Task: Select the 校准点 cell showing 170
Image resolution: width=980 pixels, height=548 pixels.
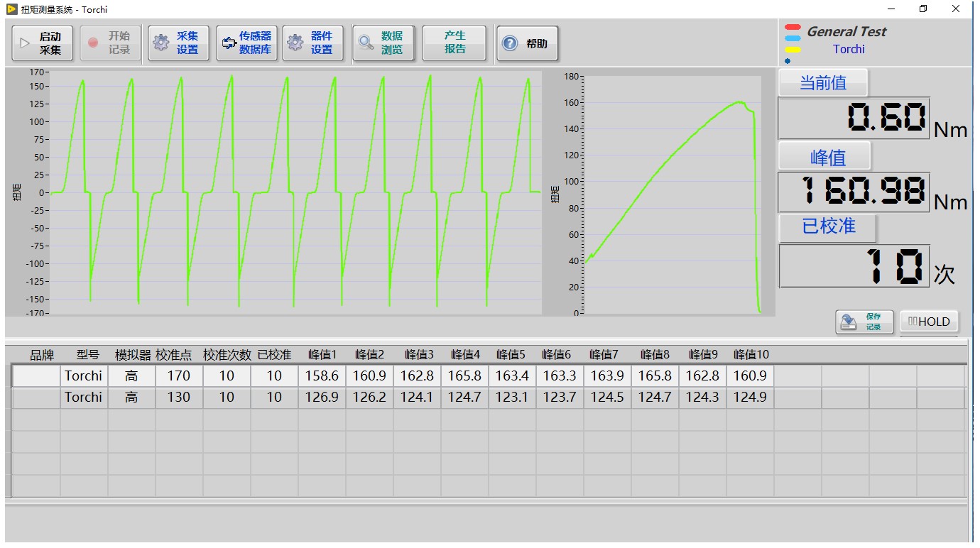Action: [x=179, y=376]
